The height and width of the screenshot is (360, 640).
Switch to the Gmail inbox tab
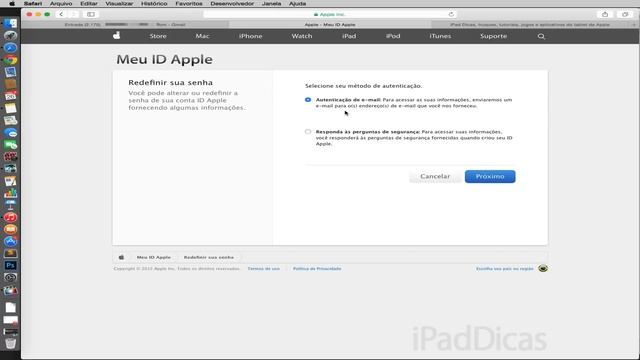click(x=124, y=24)
